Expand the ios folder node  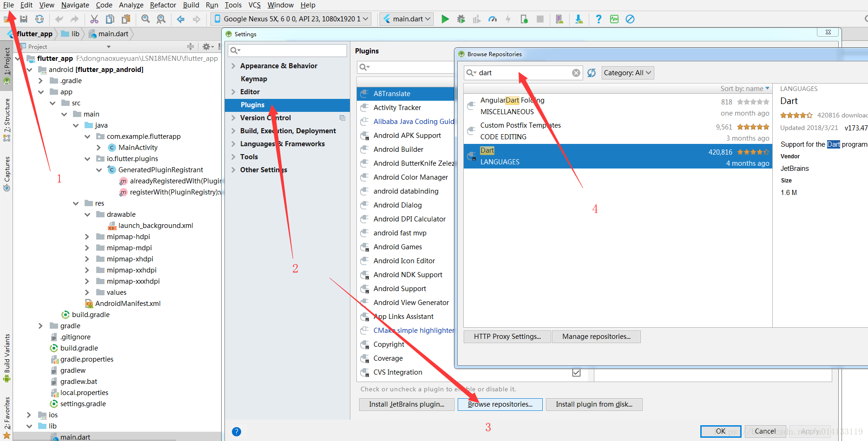click(x=29, y=415)
